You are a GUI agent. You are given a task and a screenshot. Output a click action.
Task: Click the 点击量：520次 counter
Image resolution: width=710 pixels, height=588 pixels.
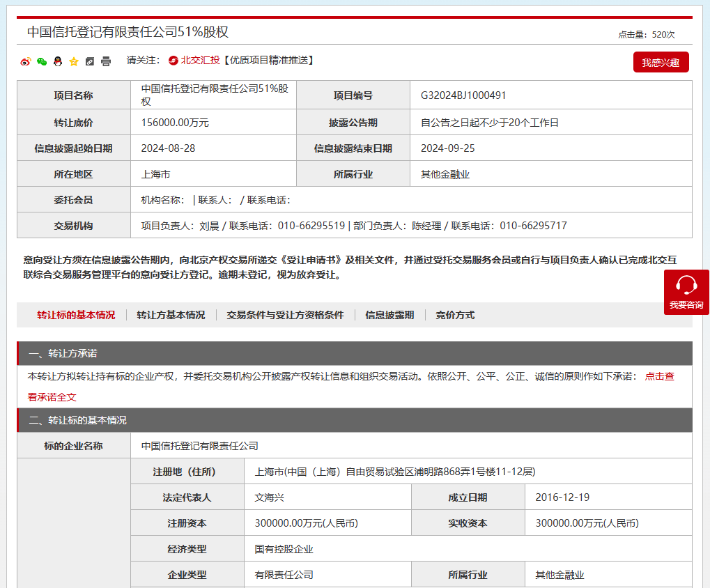(x=647, y=34)
